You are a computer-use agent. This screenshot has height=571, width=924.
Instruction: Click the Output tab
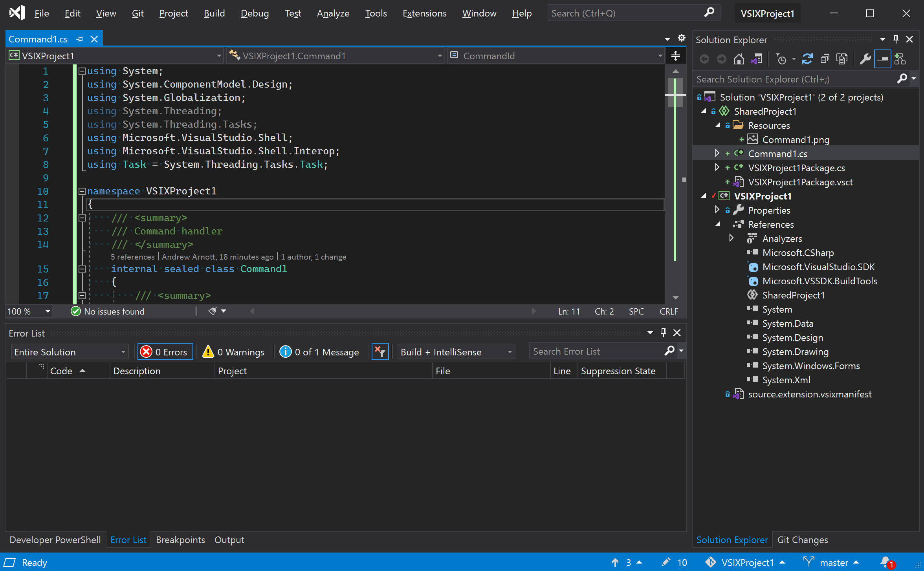[x=229, y=539]
